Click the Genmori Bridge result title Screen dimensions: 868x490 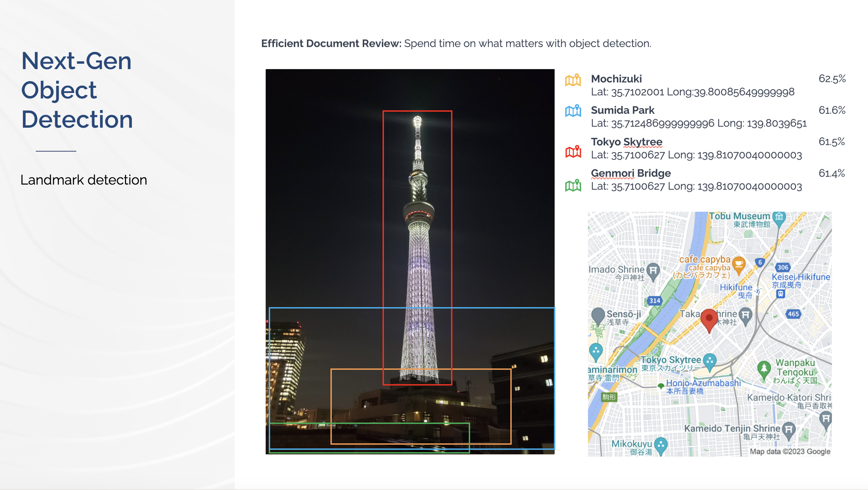point(631,173)
